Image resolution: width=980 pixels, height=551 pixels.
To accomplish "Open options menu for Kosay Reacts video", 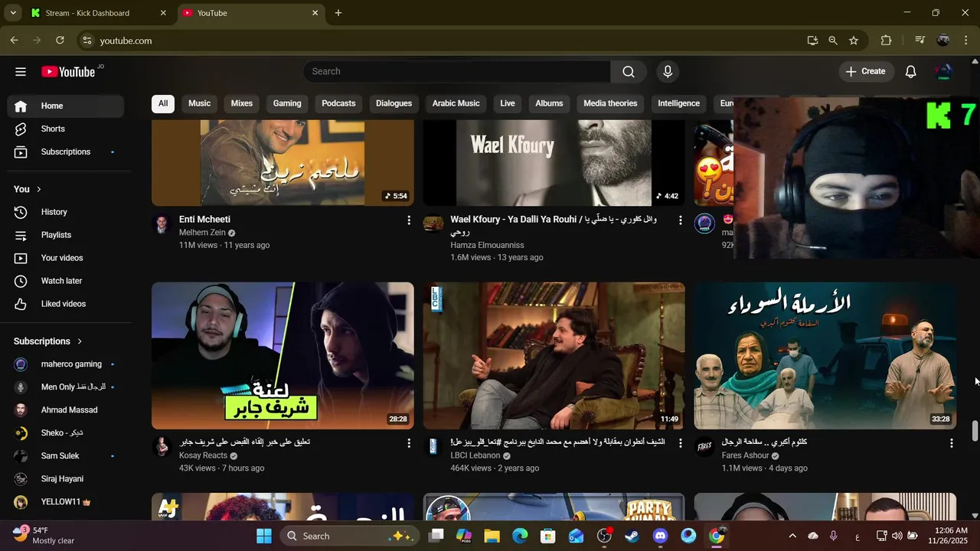I will tap(409, 443).
